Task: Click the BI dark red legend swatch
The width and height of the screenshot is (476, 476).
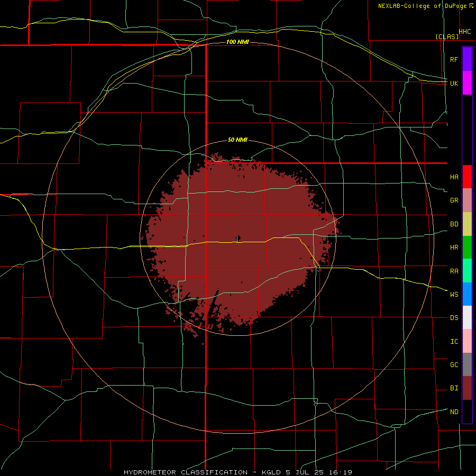Action: pyautogui.click(x=467, y=388)
